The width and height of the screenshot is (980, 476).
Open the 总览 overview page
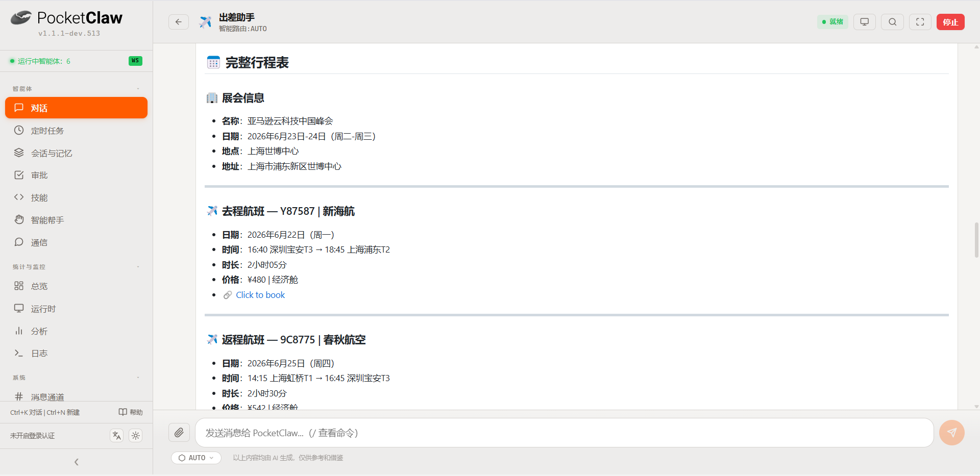(x=77, y=286)
